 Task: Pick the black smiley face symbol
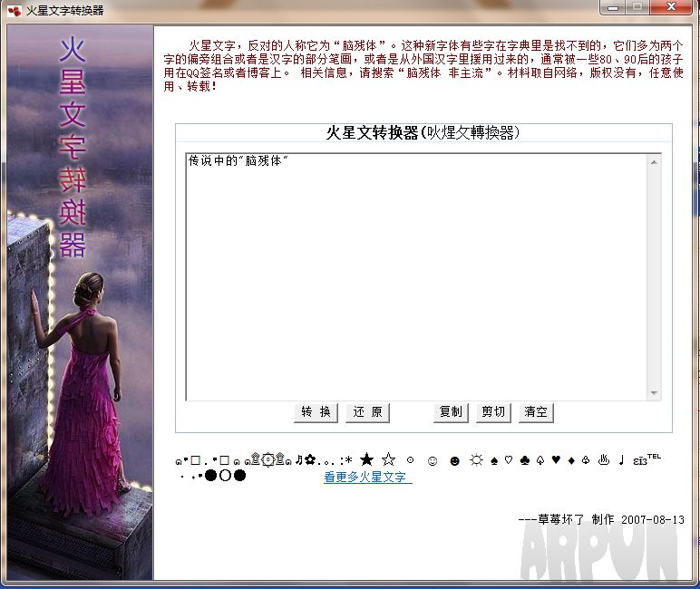click(454, 461)
